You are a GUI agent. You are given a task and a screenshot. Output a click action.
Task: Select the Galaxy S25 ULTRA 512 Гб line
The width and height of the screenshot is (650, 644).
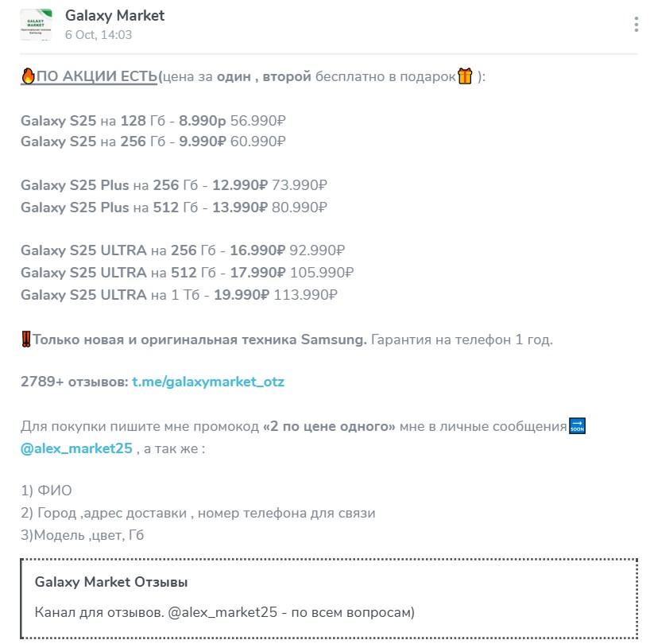coord(187,273)
